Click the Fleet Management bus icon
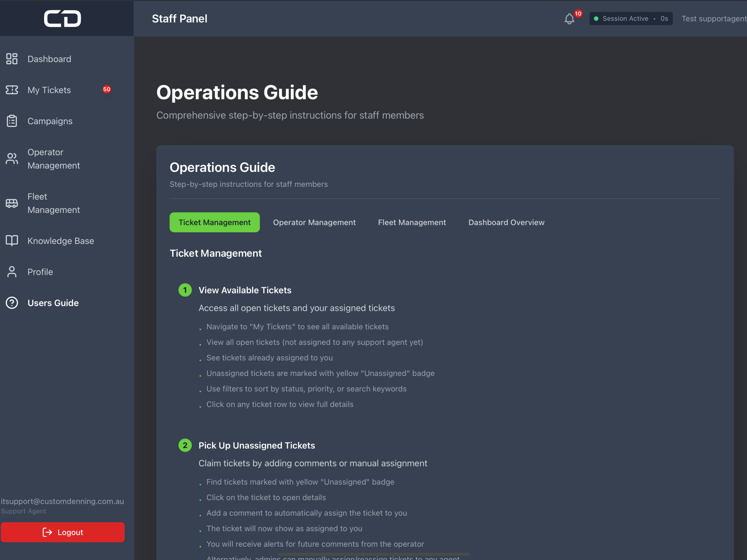 click(x=12, y=203)
